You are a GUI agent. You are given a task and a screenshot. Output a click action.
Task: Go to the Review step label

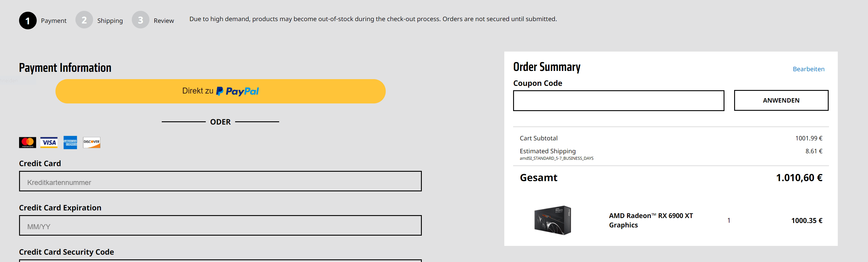[164, 21]
